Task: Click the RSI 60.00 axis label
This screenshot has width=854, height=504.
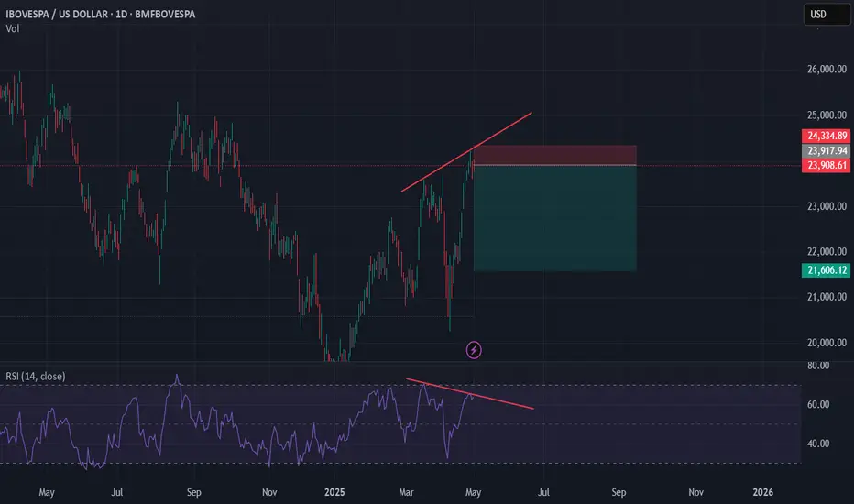Action: [x=818, y=404]
